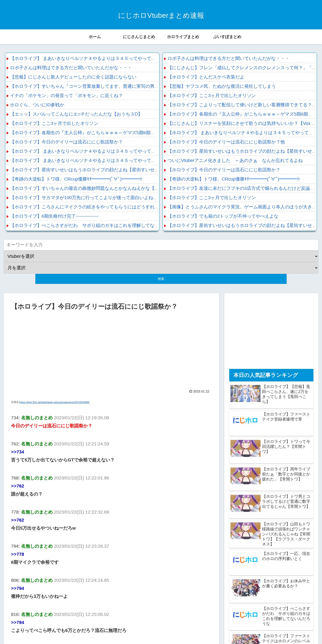This screenshot has width=322, height=644.
Task: Open thumbnail for トワって今回活躍したん article
Action: 246,448
